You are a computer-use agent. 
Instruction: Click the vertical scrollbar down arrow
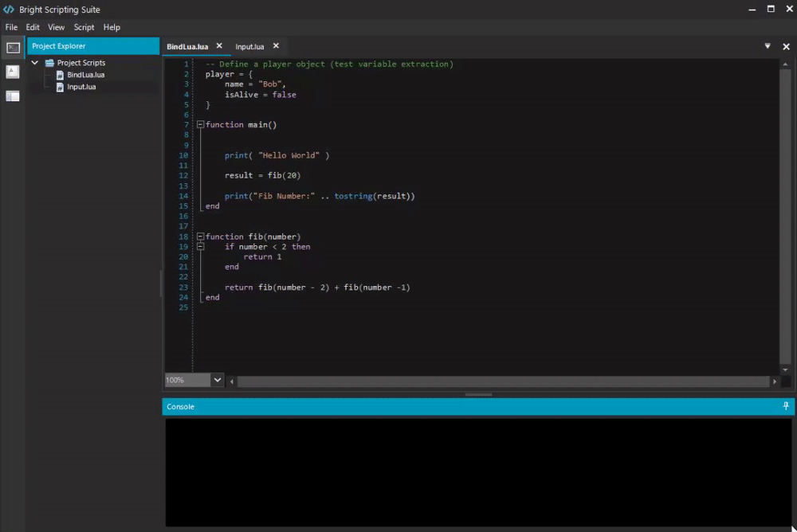coord(785,370)
